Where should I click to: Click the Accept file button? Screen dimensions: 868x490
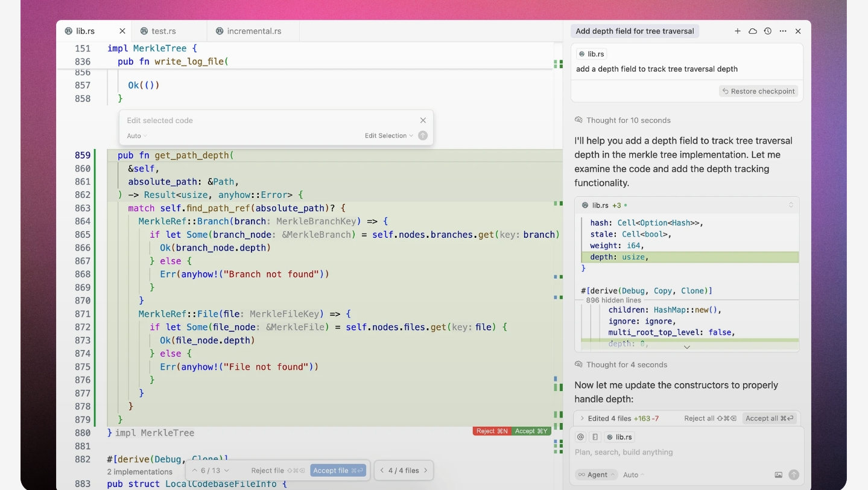338,471
